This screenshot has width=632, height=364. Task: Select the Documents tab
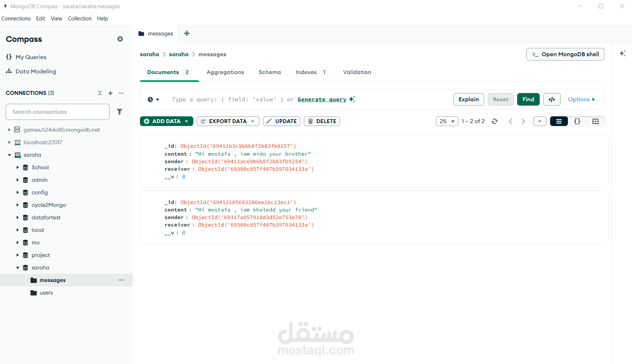click(169, 72)
